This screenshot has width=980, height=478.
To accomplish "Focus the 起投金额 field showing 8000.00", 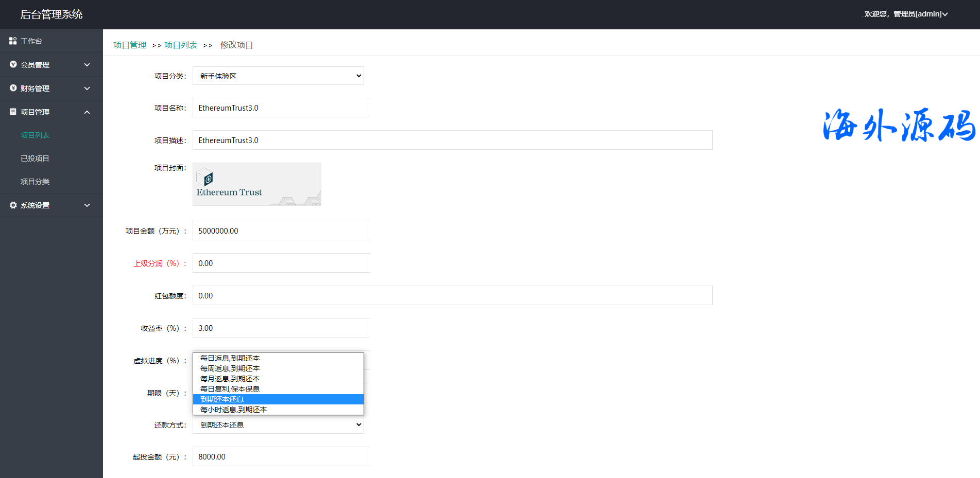I will pos(281,456).
